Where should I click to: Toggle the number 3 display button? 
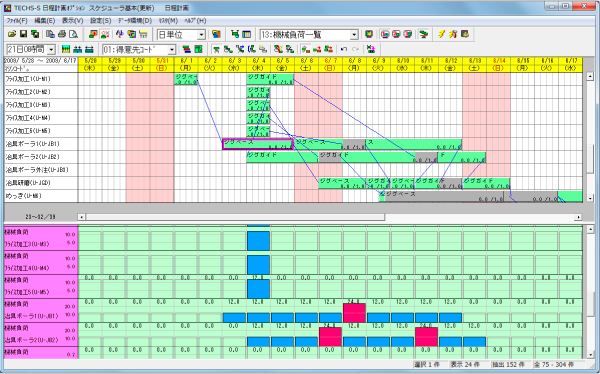click(408, 34)
